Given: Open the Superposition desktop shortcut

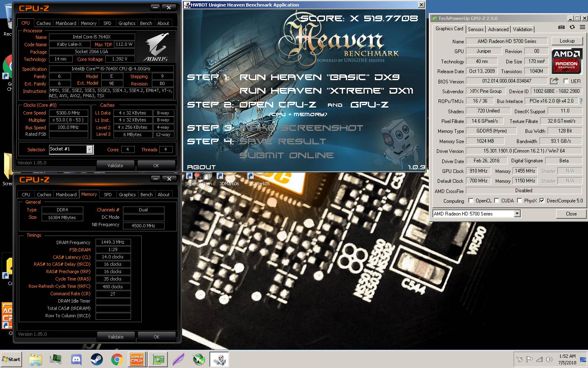Looking at the screenshot, I should [198, 179].
